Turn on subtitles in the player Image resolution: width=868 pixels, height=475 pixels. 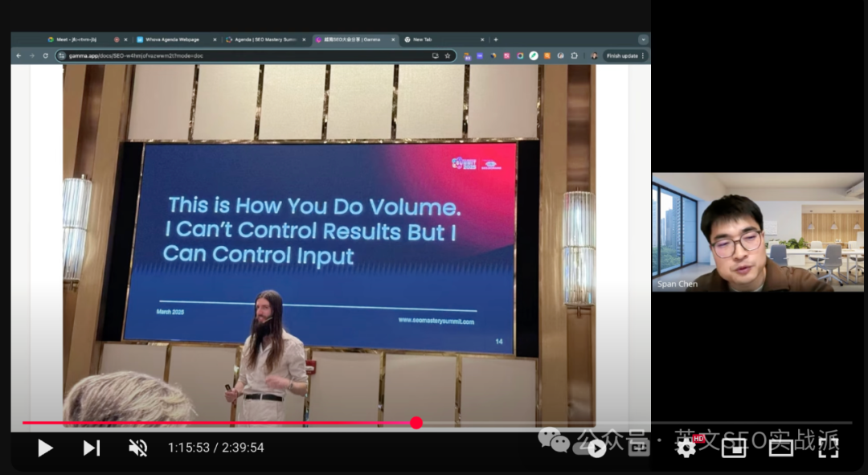[x=638, y=448]
